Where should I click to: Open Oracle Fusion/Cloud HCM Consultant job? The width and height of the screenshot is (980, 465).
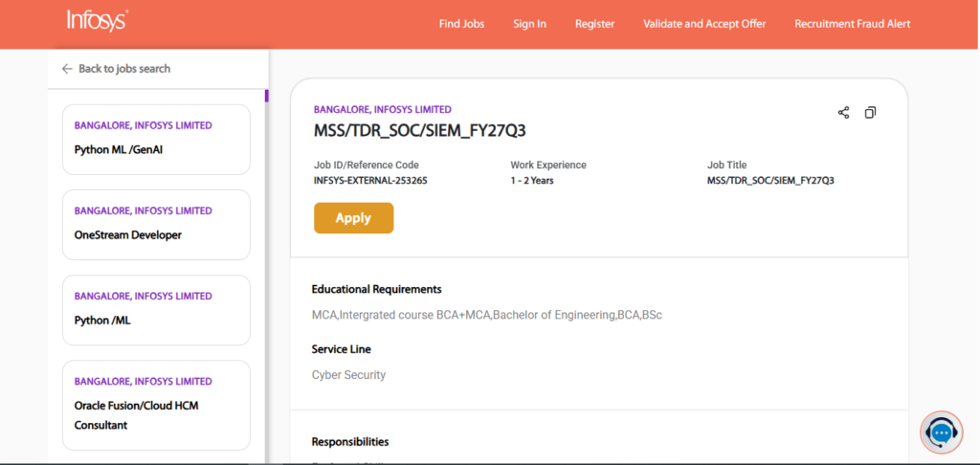pos(156,405)
